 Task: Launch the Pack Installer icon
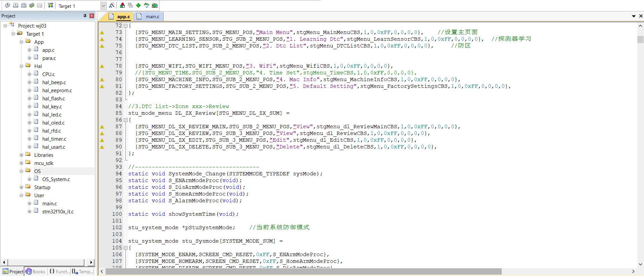click(155, 5)
